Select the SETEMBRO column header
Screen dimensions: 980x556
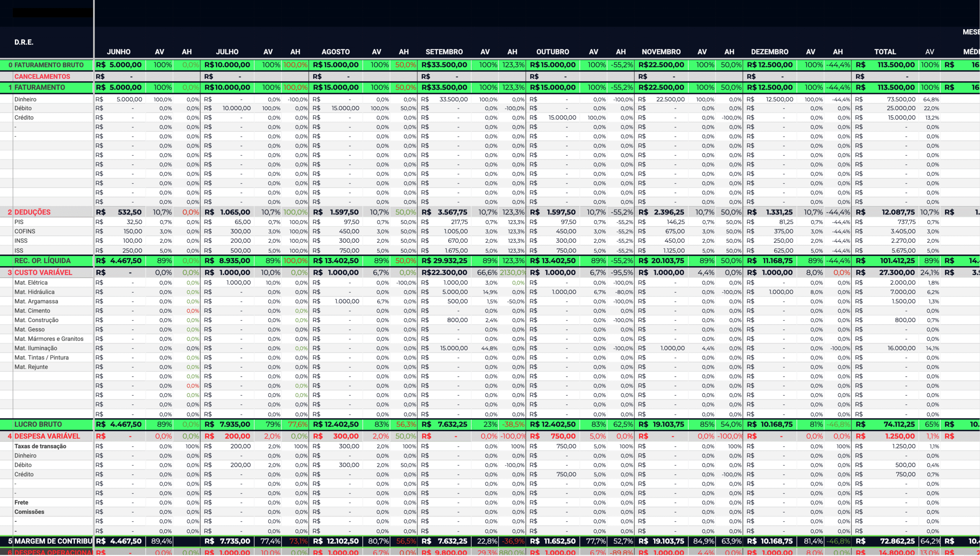[x=444, y=52]
